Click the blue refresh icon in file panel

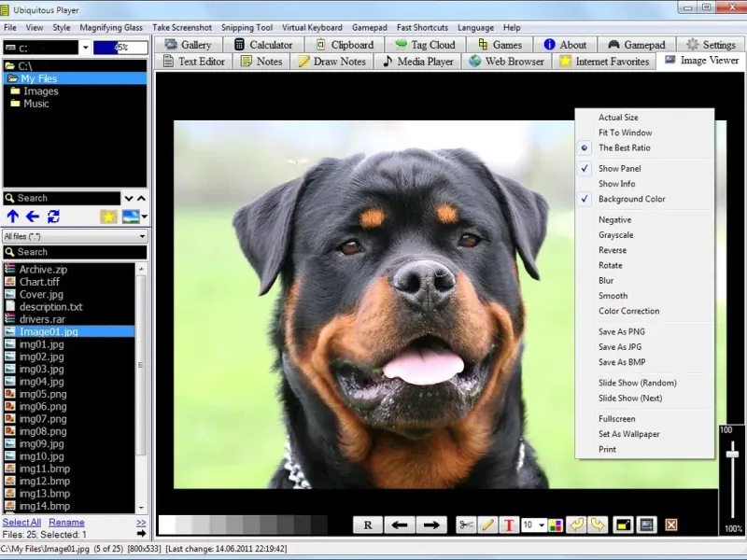pyautogui.click(x=53, y=217)
